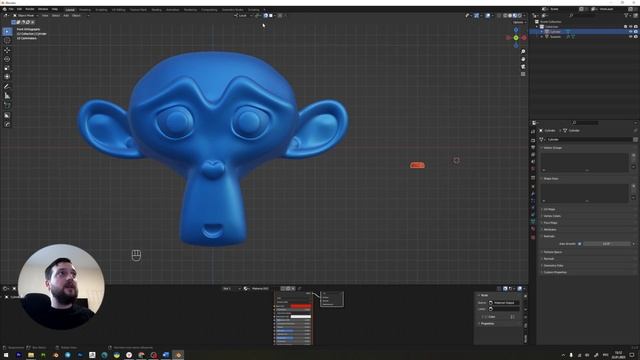
Task: Switch to the Modeling workspace tab
Action: point(85,9)
